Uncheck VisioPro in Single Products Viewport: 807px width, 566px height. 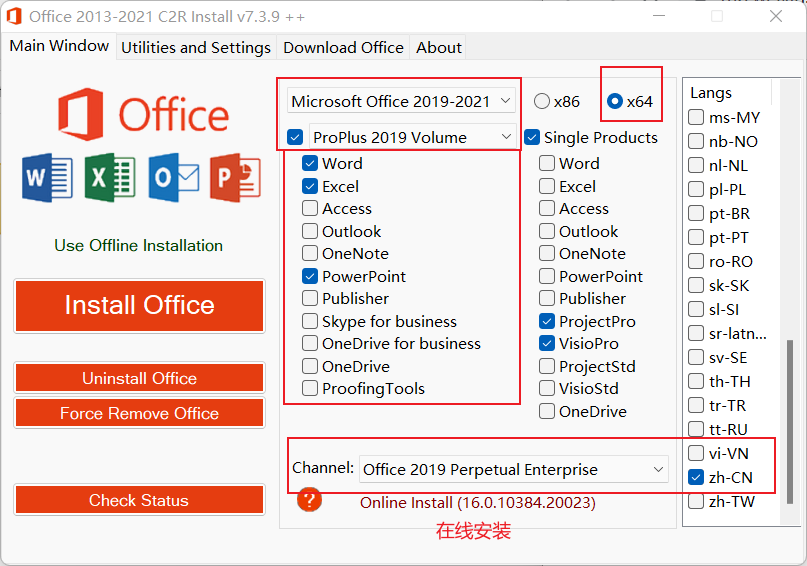point(547,344)
